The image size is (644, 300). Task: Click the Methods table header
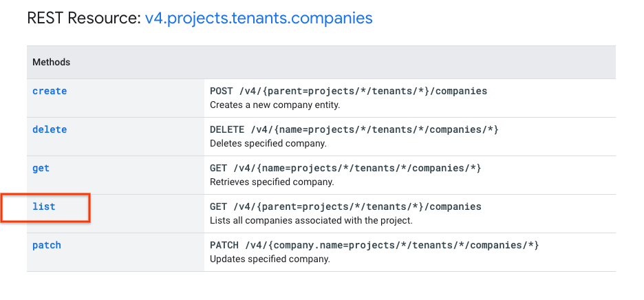pos(52,62)
